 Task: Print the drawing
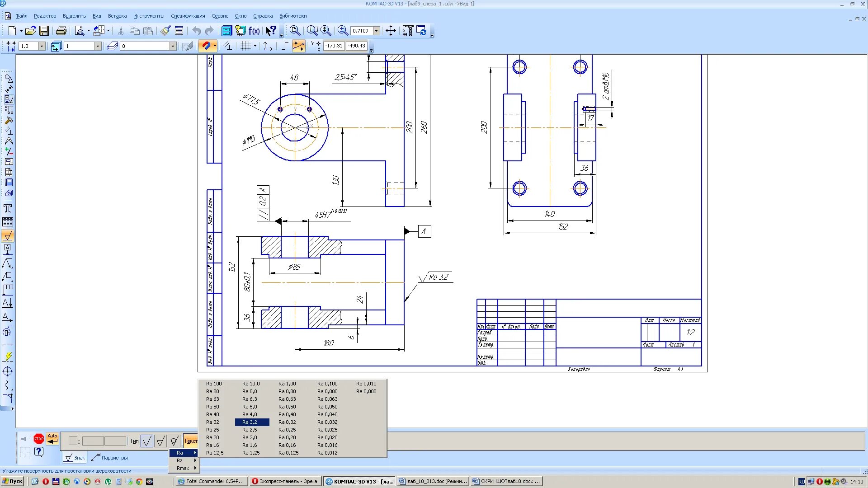[x=61, y=31]
